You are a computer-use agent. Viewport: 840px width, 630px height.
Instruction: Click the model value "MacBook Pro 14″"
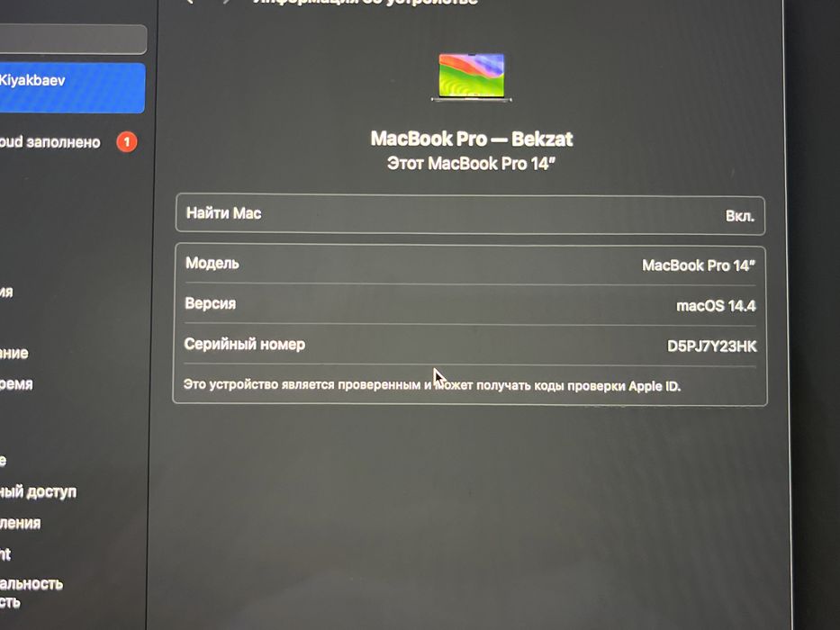pos(699,265)
